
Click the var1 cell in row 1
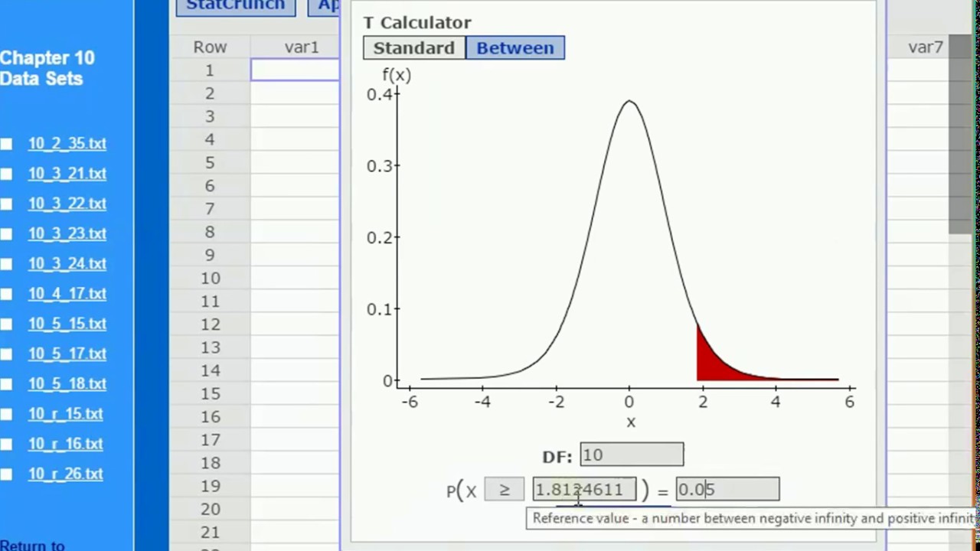296,70
